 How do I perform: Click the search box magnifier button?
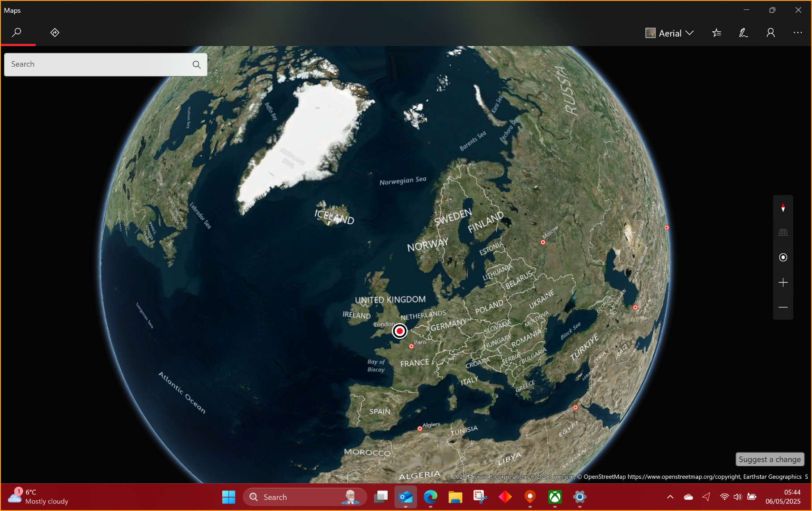coord(196,64)
